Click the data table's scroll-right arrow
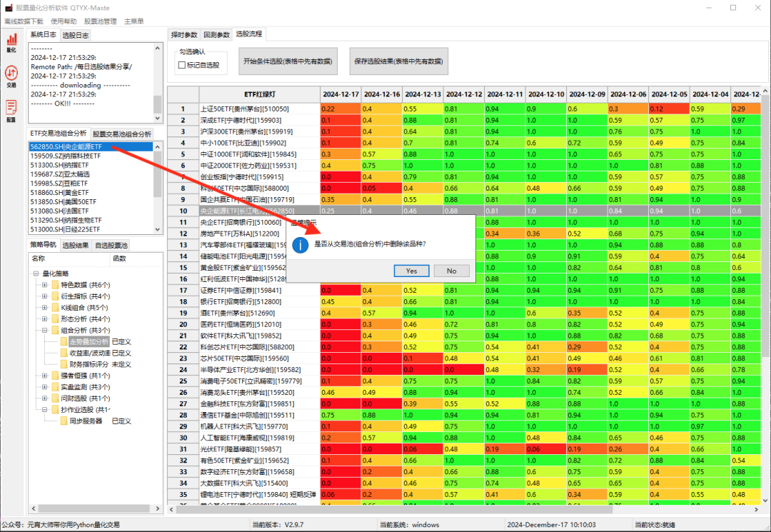Viewport: 771px width, 532px height. tap(756, 509)
